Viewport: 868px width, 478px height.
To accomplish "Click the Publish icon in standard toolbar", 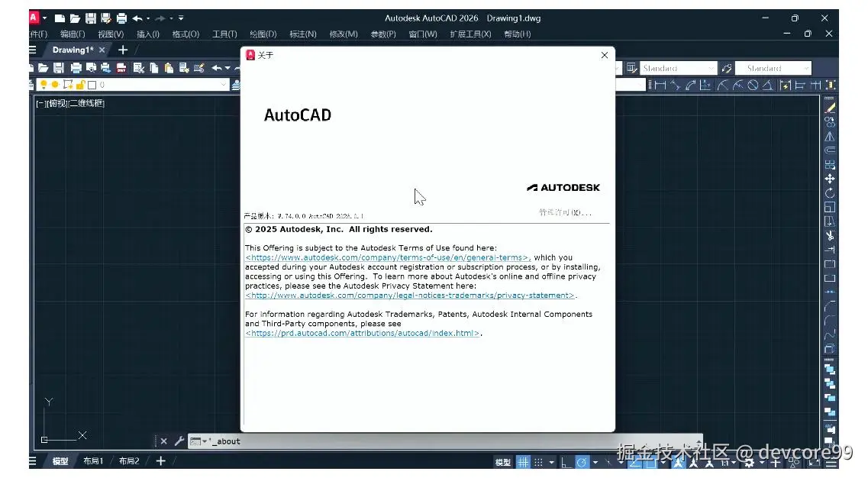I will [x=105, y=68].
